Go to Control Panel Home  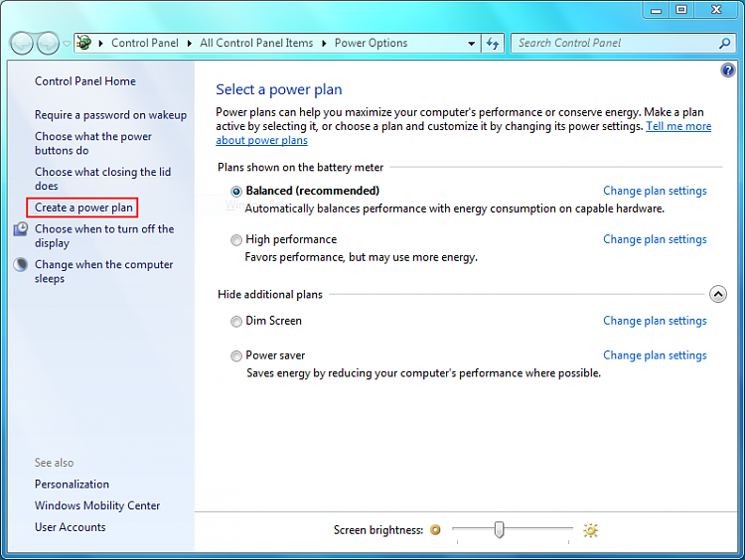pyautogui.click(x=85, y=81)
